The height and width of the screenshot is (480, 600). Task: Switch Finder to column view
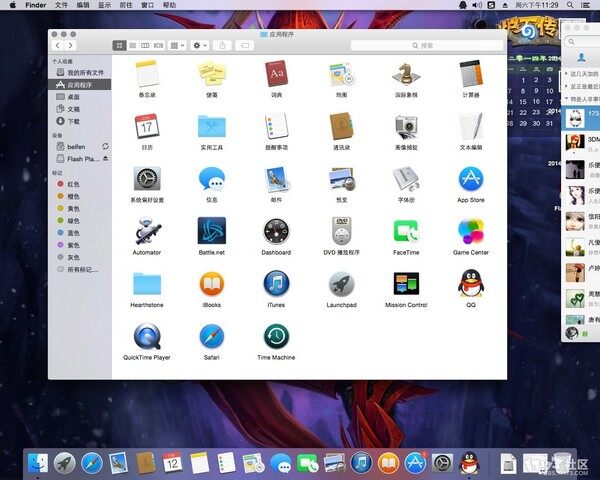click(145, 46)
